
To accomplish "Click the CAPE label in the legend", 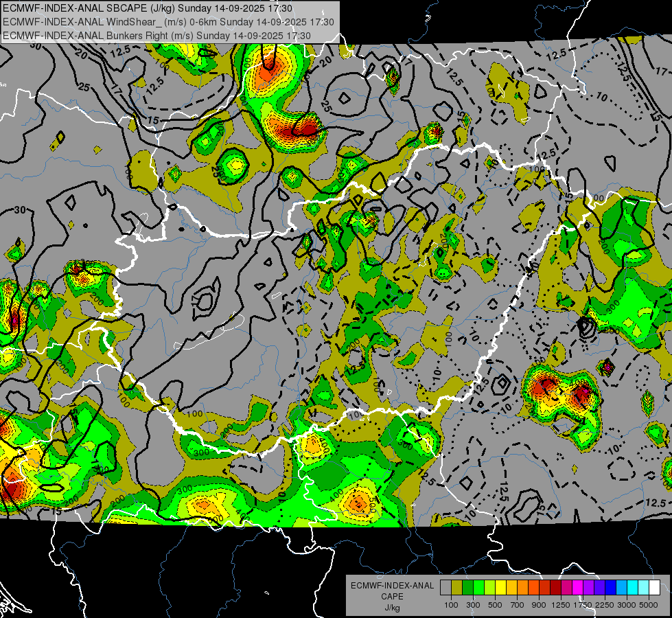I will coord(392,597).
